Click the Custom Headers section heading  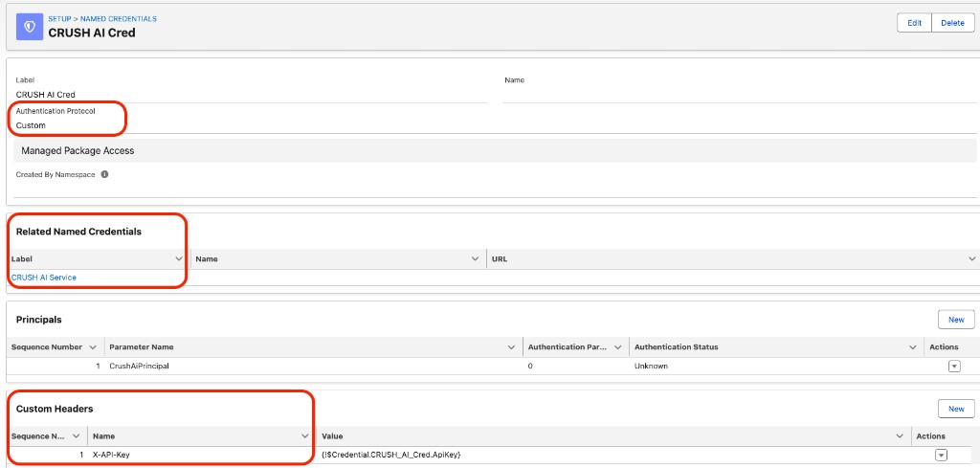pos(55,409)
